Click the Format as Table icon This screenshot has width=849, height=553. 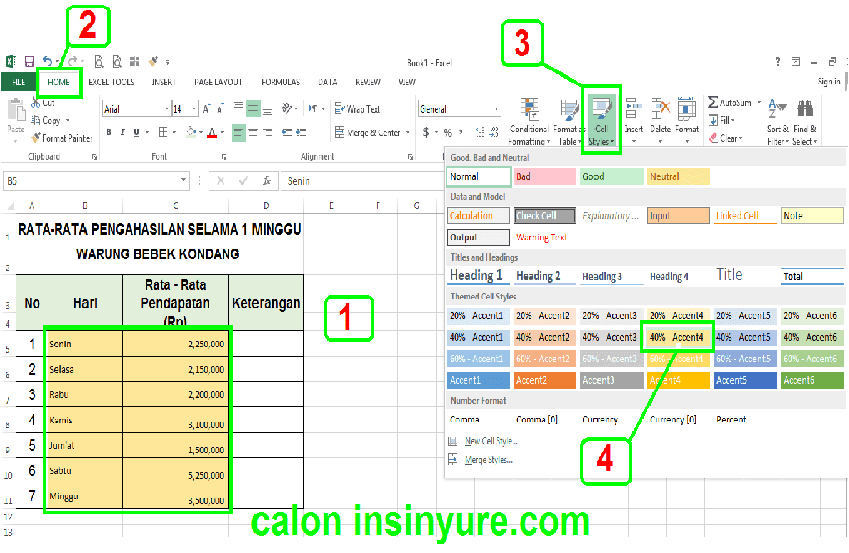[569, 110]
